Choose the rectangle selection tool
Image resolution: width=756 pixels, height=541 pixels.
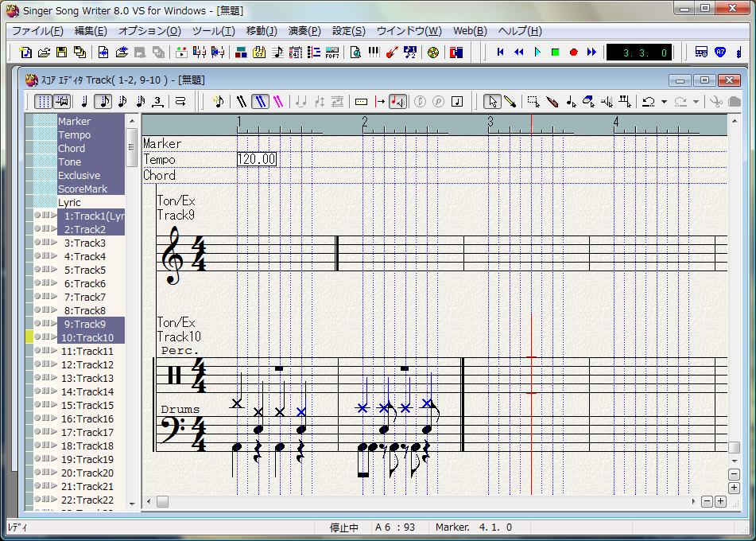(533, 101)
